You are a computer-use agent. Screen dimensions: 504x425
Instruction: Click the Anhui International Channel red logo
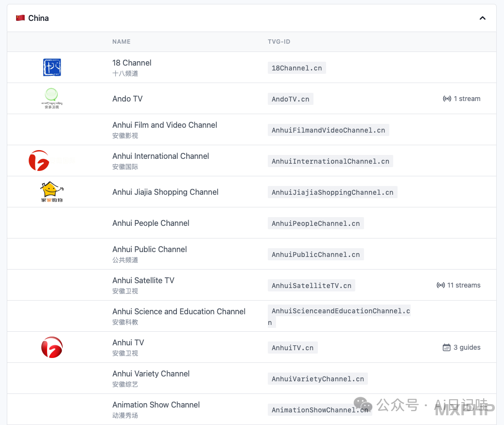tap(39, 160)
